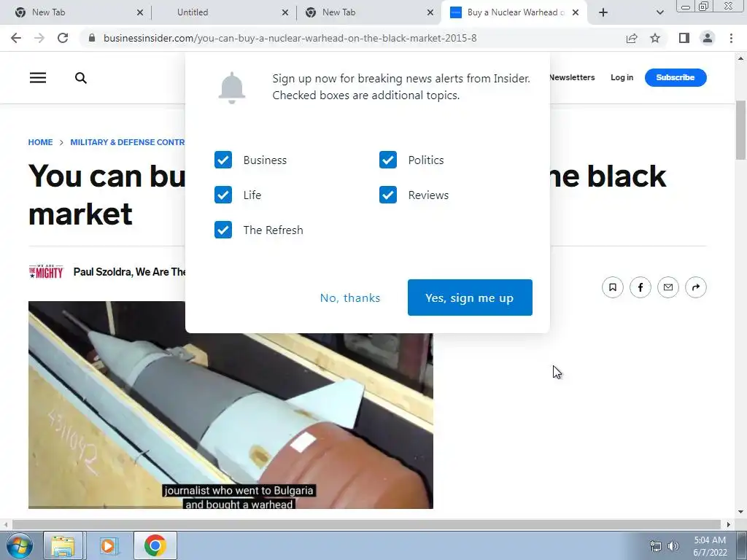Reload the page with the refresh icon

[x=63, y=38]
